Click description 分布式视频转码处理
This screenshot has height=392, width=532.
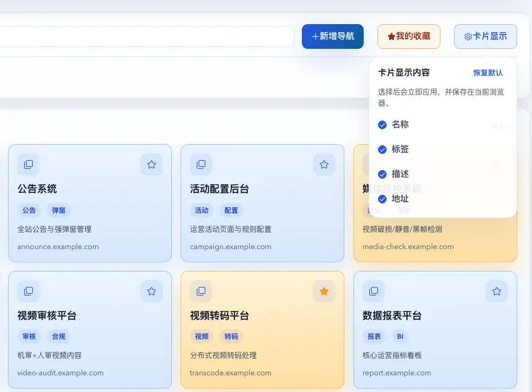[x=223, y=356]
